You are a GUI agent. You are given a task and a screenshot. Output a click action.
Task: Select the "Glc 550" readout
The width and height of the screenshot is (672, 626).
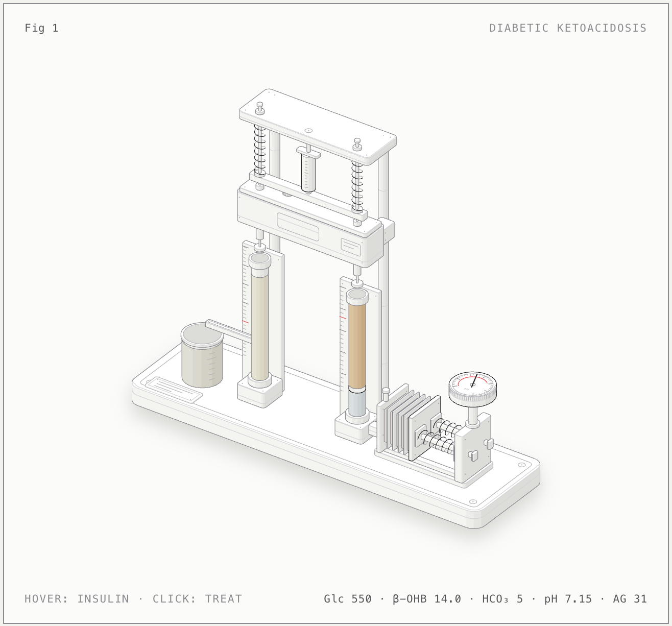pyautogui.click(x=348, y=598)
